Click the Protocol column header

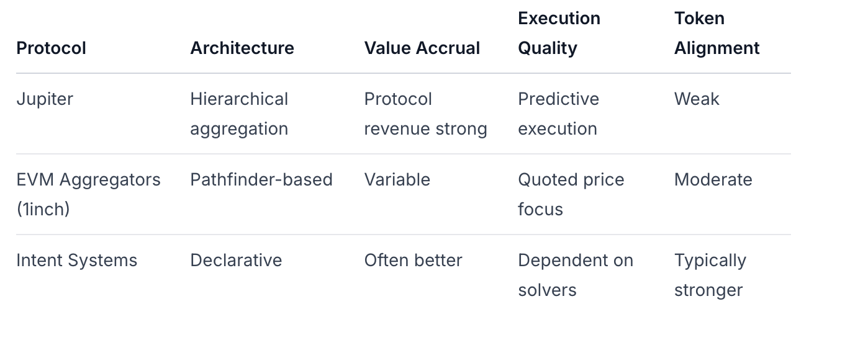click(x=51, y=48)
